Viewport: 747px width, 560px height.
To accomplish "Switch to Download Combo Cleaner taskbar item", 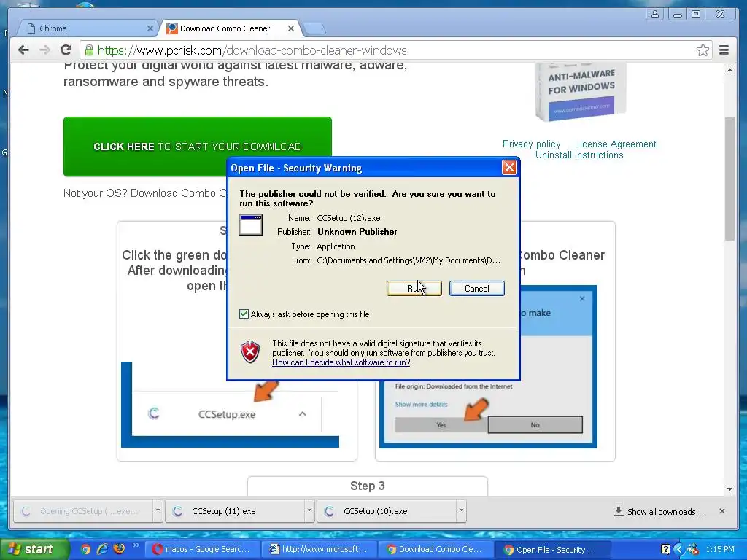I will (x=436, y=550).
